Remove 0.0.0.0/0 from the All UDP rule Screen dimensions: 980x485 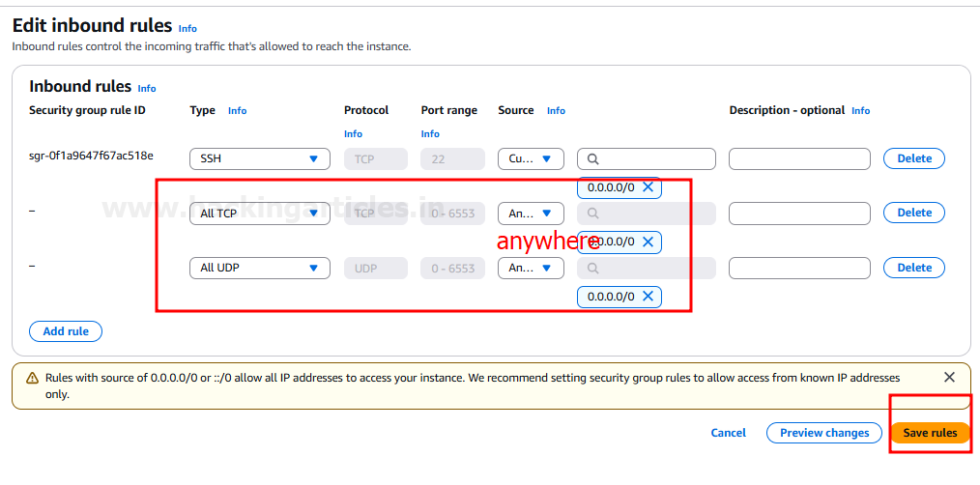click(648, 297)
